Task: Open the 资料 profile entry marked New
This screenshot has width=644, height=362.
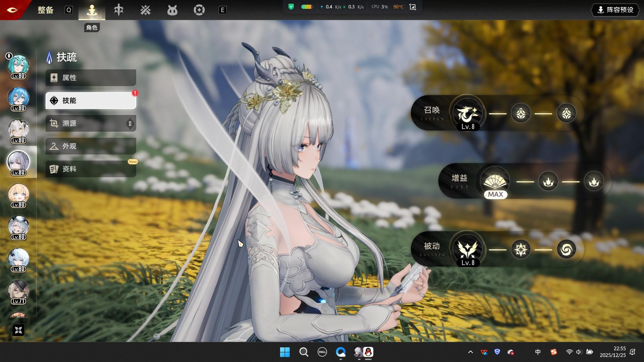Action: tap(91, 169)
